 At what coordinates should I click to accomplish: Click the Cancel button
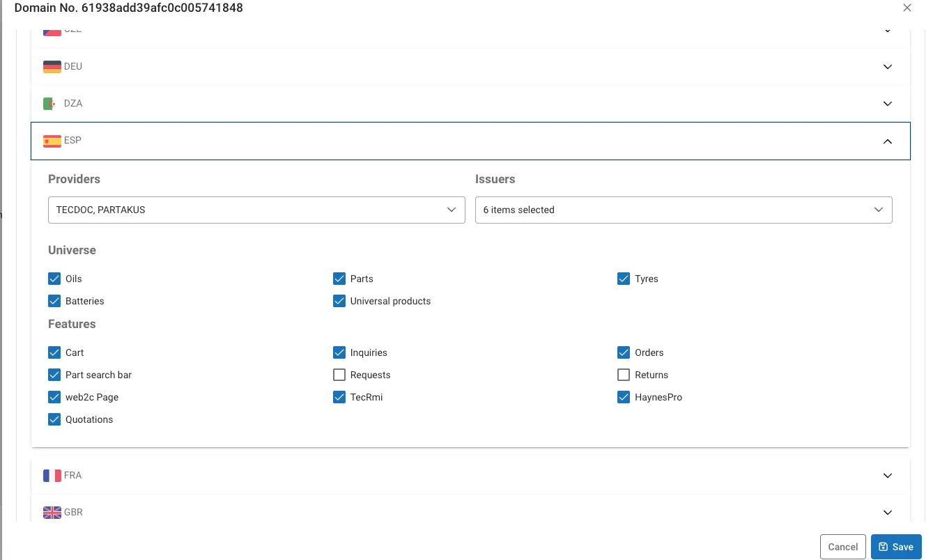[x=843, y=547]
